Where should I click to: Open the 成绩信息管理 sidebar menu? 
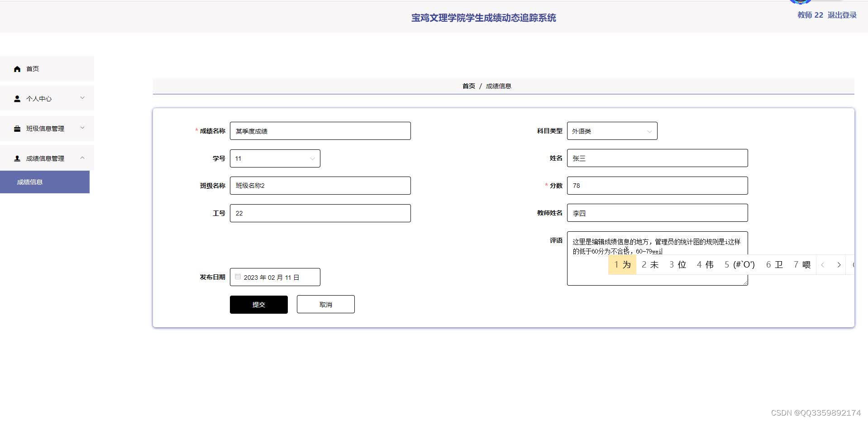[47, 158]
